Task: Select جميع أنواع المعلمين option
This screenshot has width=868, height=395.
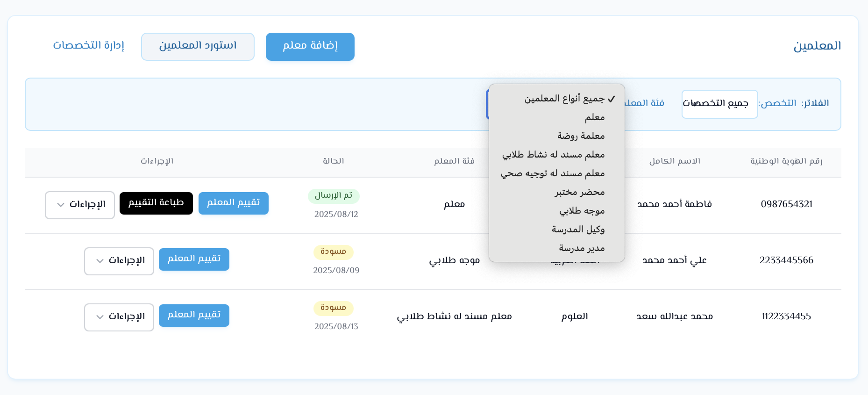Action: [564, 99]
